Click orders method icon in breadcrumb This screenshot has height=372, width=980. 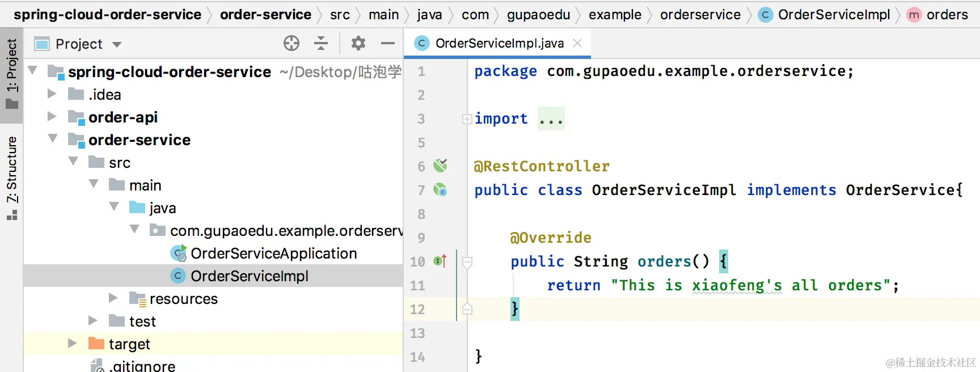coord(914,15)
